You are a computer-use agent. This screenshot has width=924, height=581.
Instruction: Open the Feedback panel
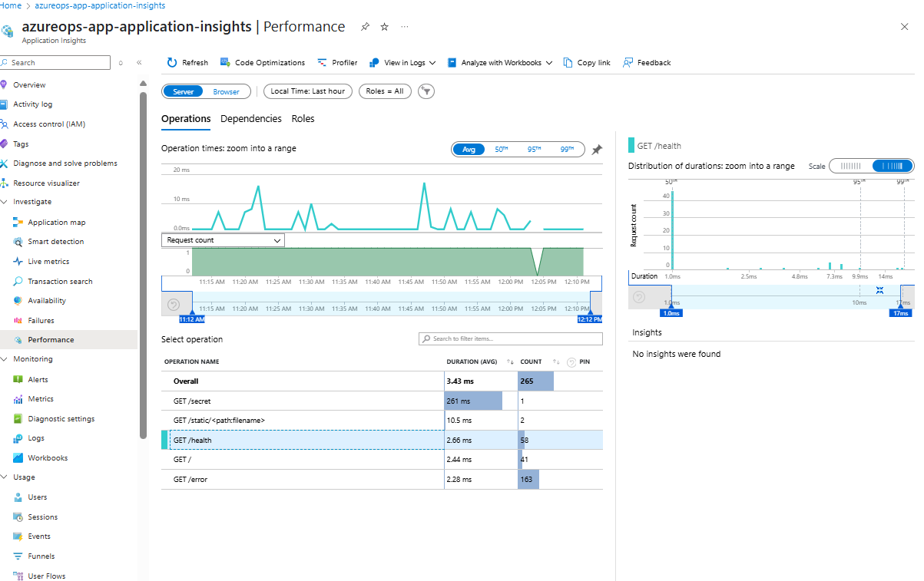point(647,62)
